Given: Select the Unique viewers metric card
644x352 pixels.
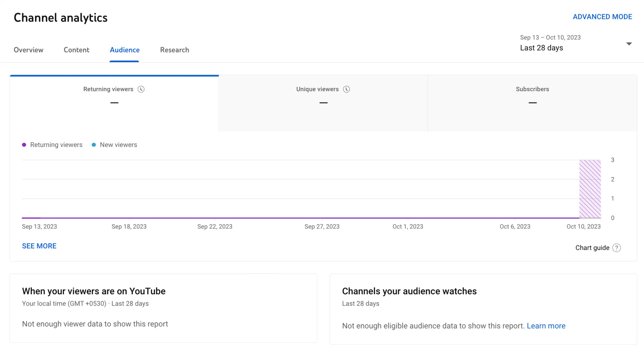Looking at the screenshot, I should [323, 103].
